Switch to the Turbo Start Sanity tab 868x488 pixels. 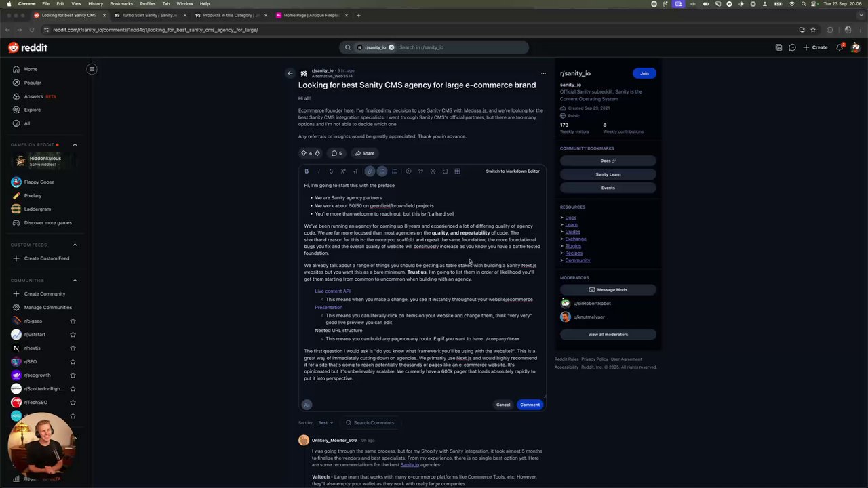[x=149, y=15]
